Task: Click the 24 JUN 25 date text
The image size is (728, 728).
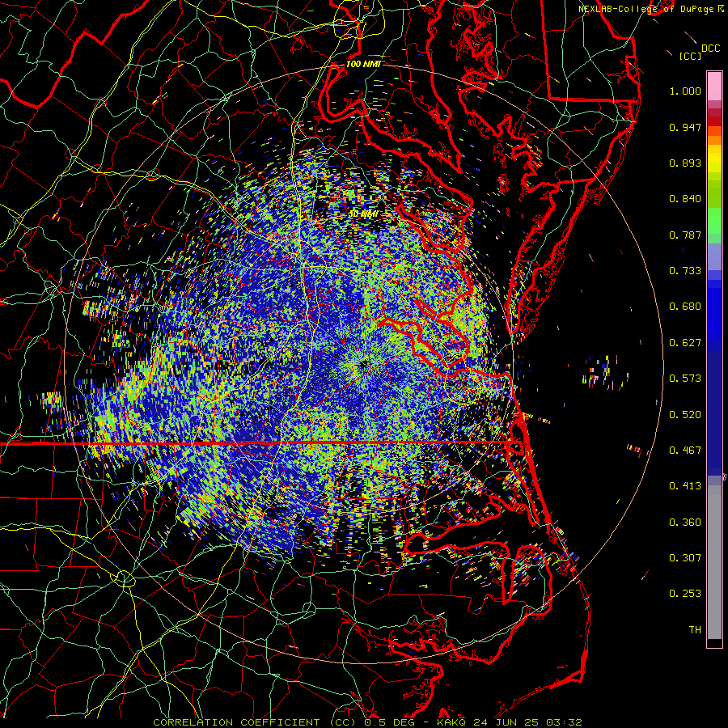Action: tap(506, 722)
